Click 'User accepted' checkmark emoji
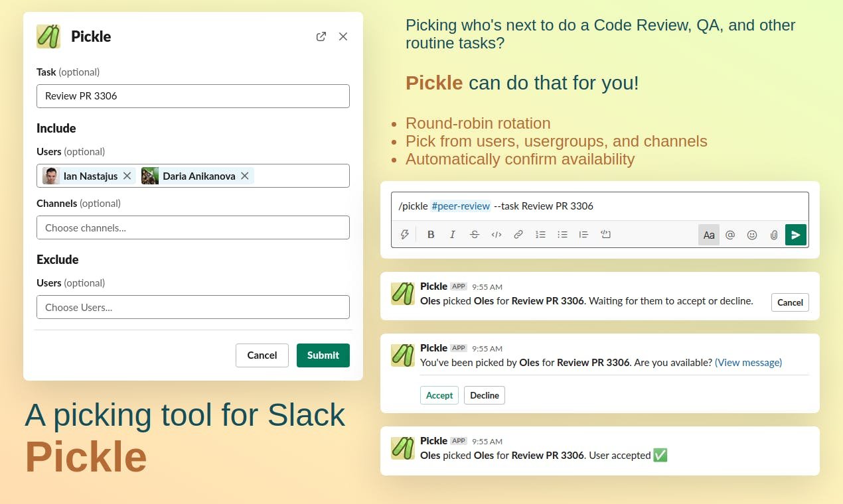Image resolution: width=843 pixels, height=504 pixels. click(x=660, y=456)
